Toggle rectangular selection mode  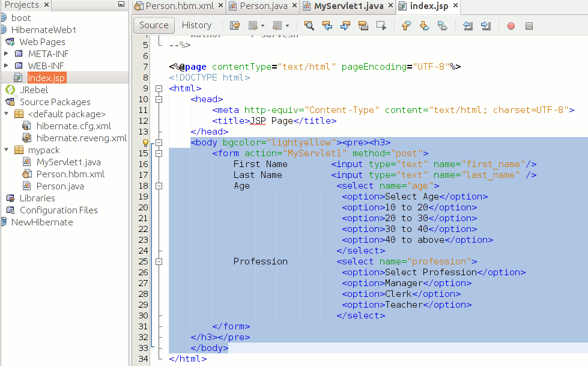click(x=381, y=25)
